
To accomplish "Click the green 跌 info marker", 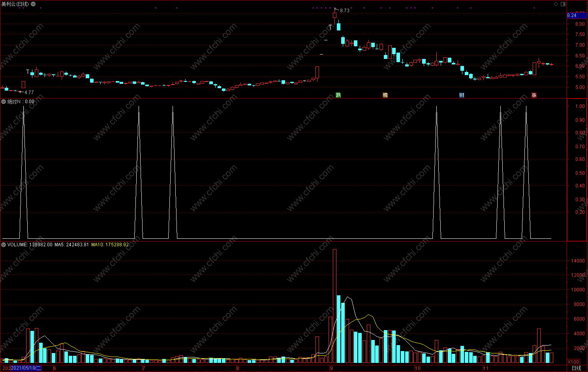I will pos(338,95).
